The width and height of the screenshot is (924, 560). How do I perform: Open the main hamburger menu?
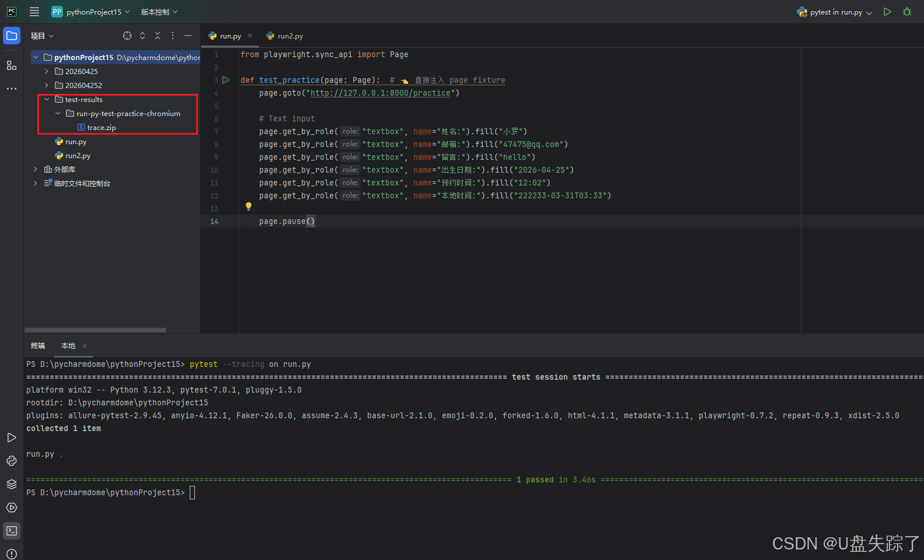click(34, 12)
